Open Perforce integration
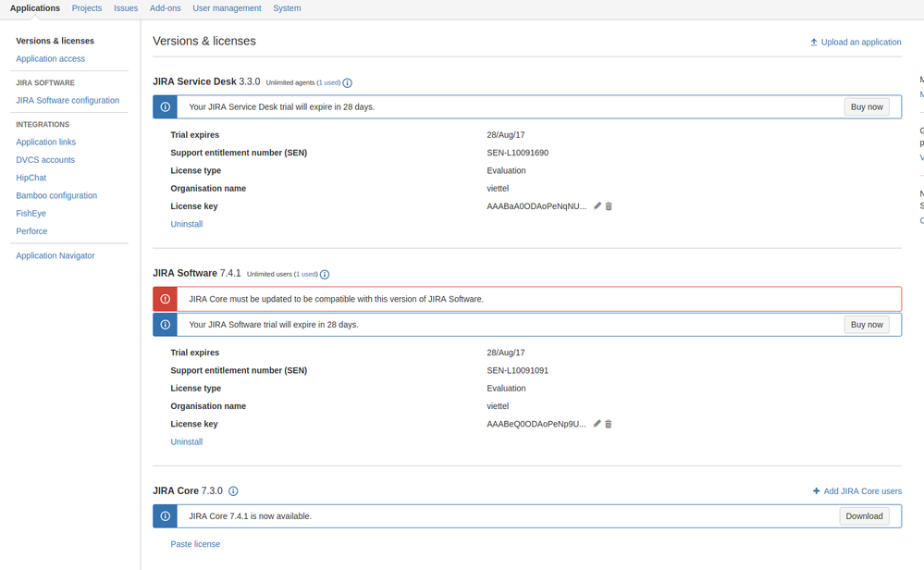 point(31,231)
